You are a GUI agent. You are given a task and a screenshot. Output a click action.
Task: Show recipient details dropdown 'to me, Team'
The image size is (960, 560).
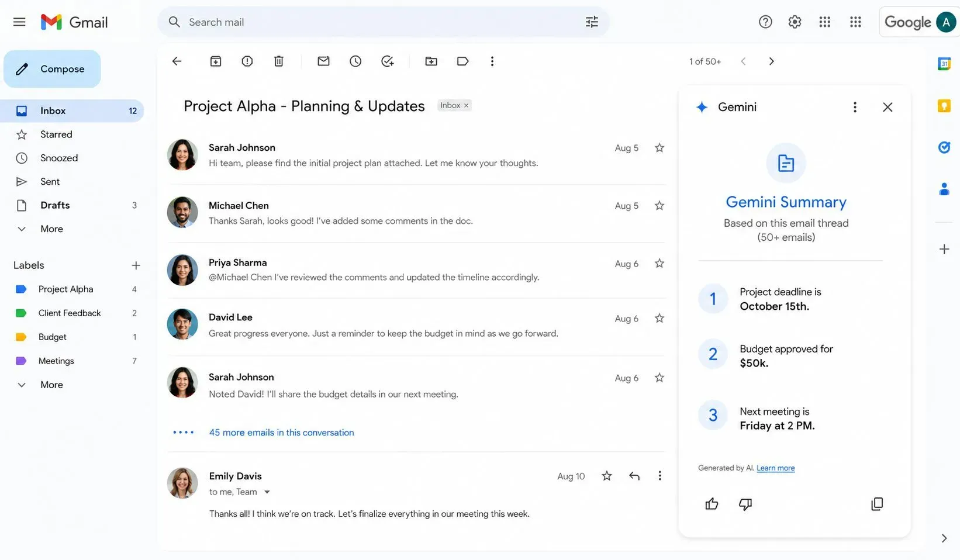coord(267,492)
